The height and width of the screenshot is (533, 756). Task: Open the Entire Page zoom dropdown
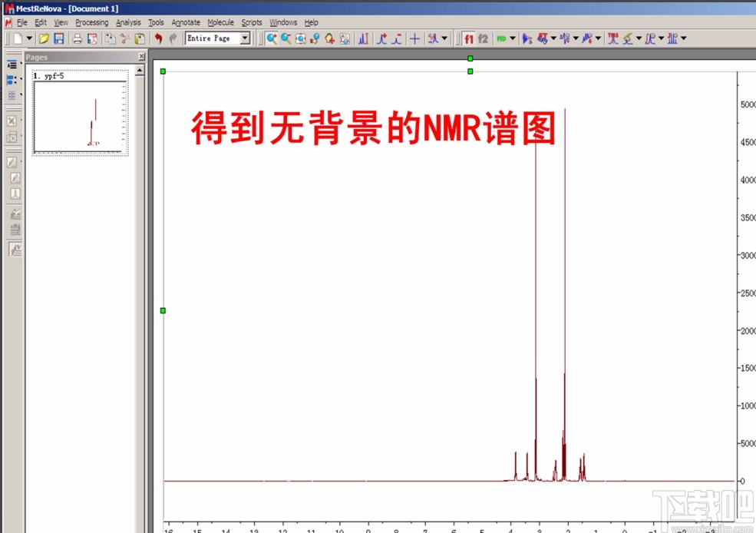[x=245, y=38]
